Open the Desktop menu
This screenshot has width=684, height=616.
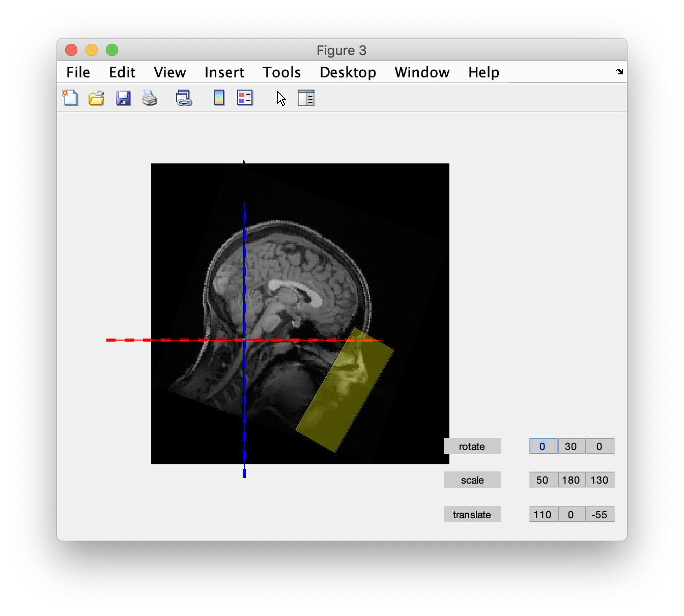tap(348, 72)
